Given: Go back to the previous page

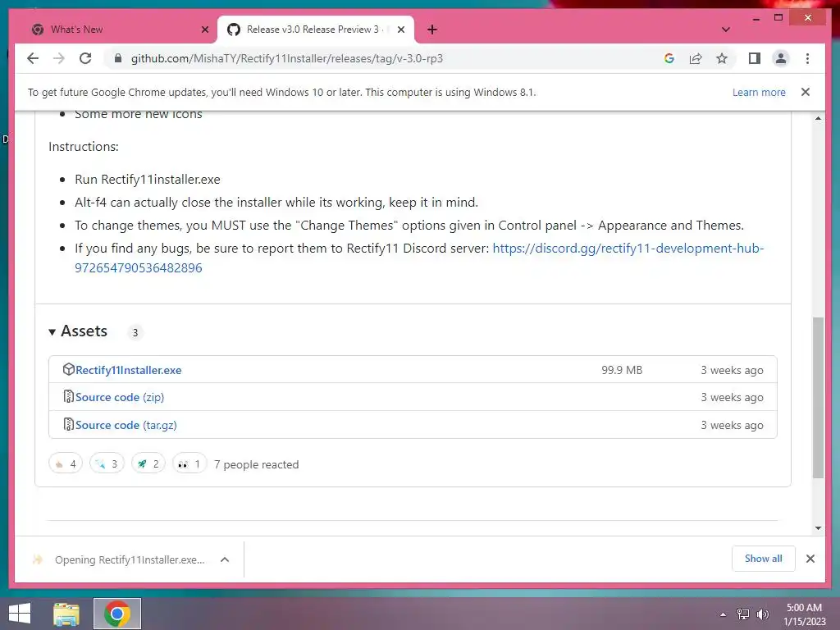Looking at the screenshot, I should 33,58.
